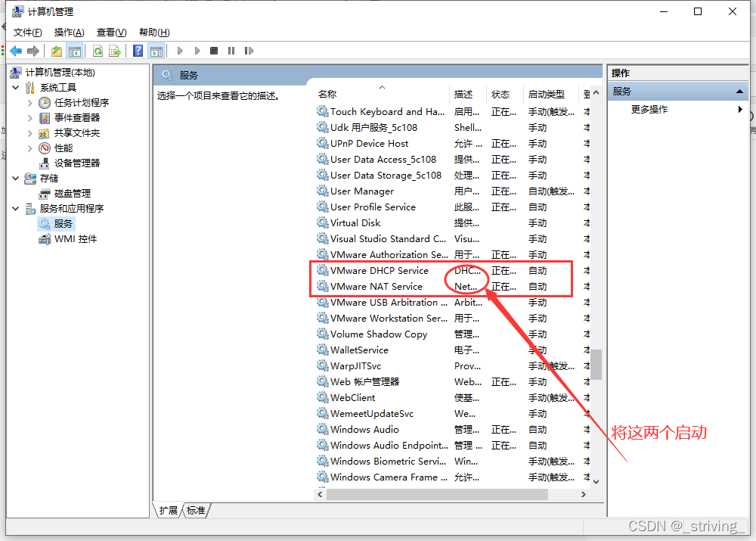Select the UPnP Device Host service

[x=453, y=144]
